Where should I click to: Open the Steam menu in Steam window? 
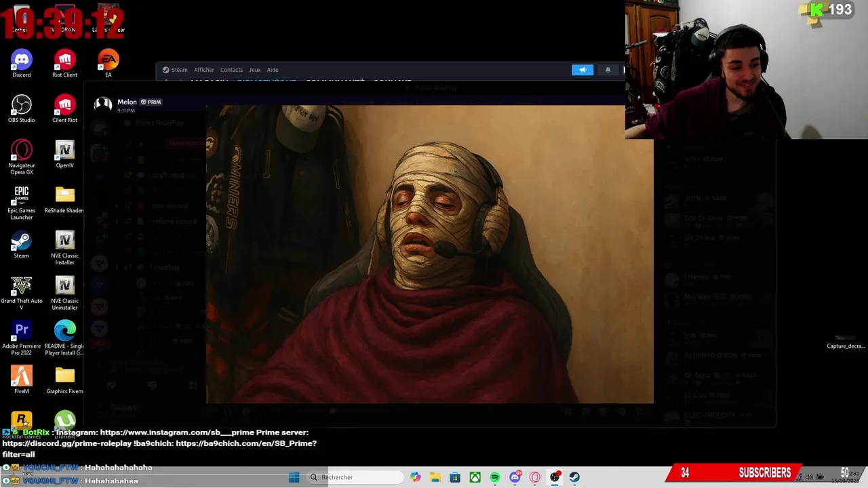click(175, 70)
